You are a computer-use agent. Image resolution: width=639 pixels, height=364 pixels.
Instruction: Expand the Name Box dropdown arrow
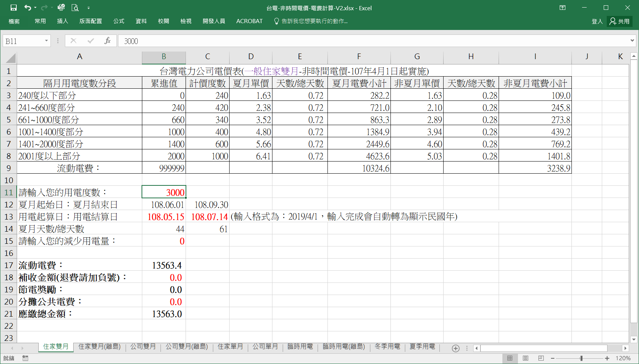point(47,41)
